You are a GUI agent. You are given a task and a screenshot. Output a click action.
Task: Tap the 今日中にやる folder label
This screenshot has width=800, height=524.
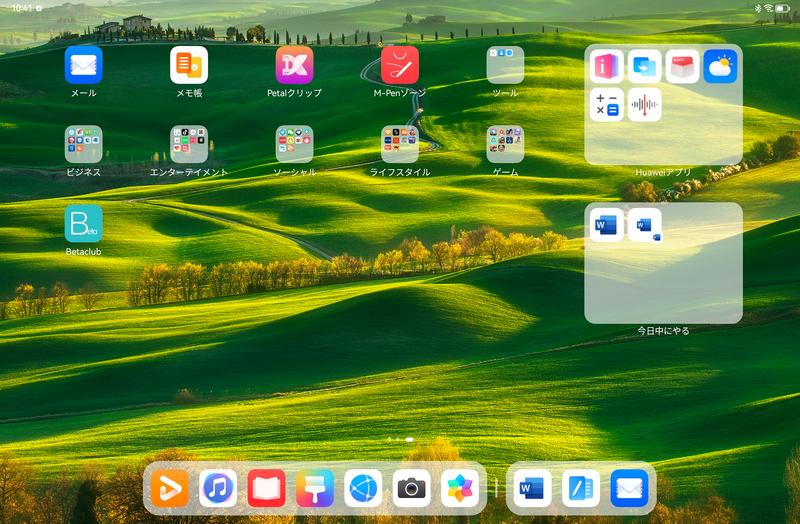click(x=663, y=331)
